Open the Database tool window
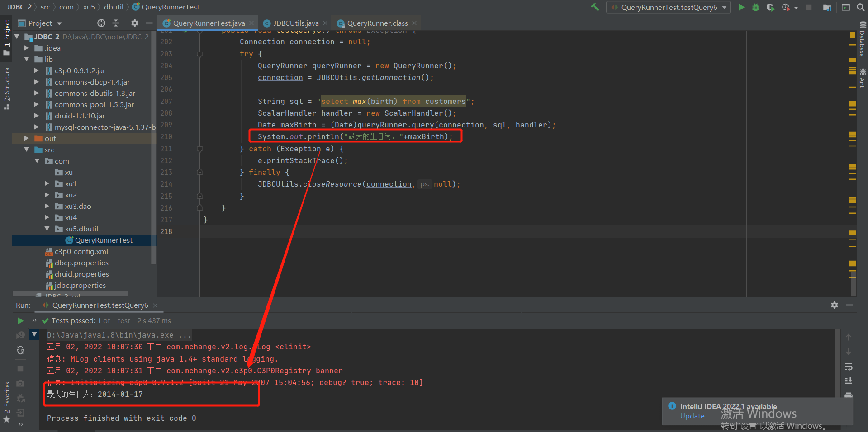Viewport: 868px width, 432px height. 863,39
